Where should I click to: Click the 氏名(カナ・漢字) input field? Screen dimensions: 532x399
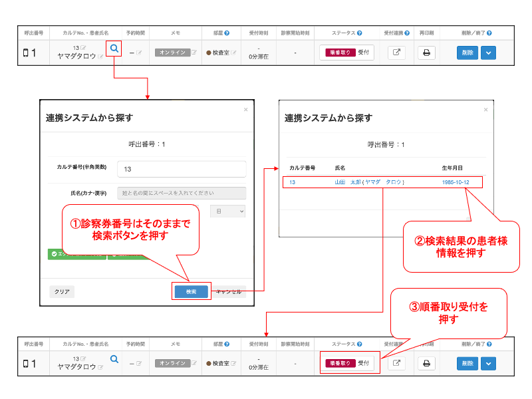tap(182, 193)
